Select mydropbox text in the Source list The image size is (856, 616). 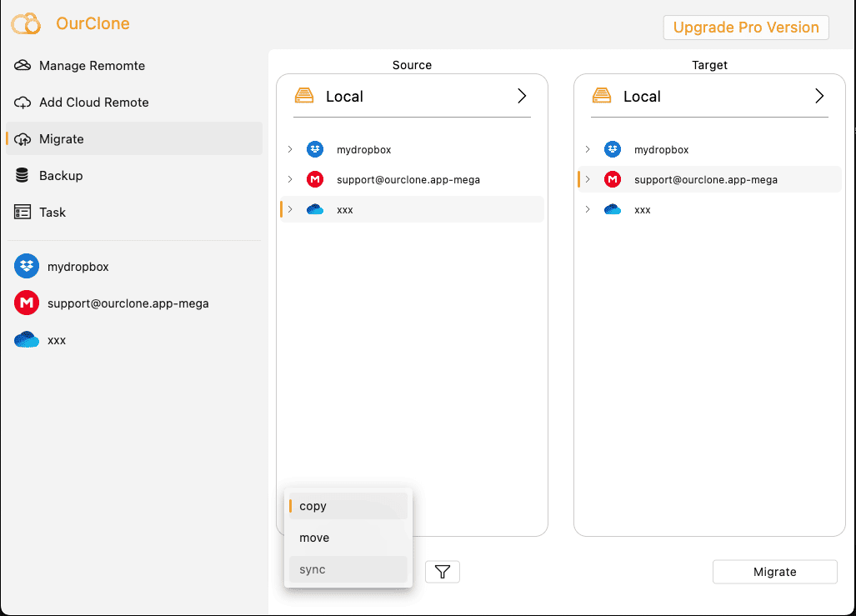[x=364, y=150]
